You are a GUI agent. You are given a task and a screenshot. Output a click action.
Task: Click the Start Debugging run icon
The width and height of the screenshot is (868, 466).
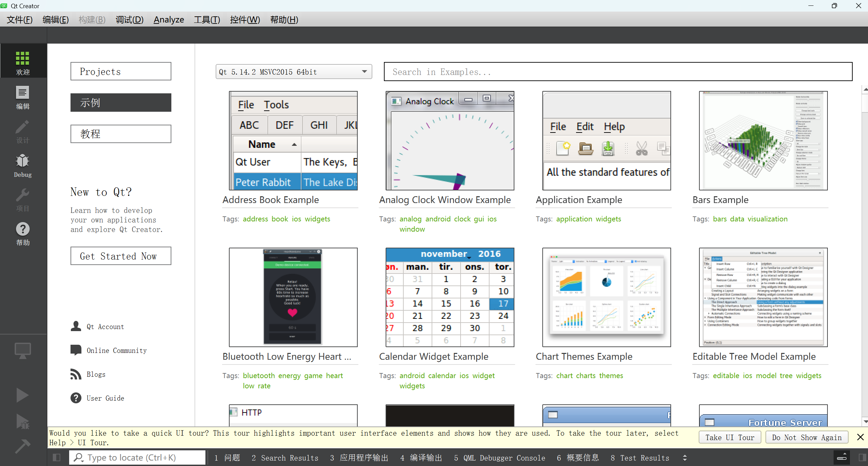point(22,422)
